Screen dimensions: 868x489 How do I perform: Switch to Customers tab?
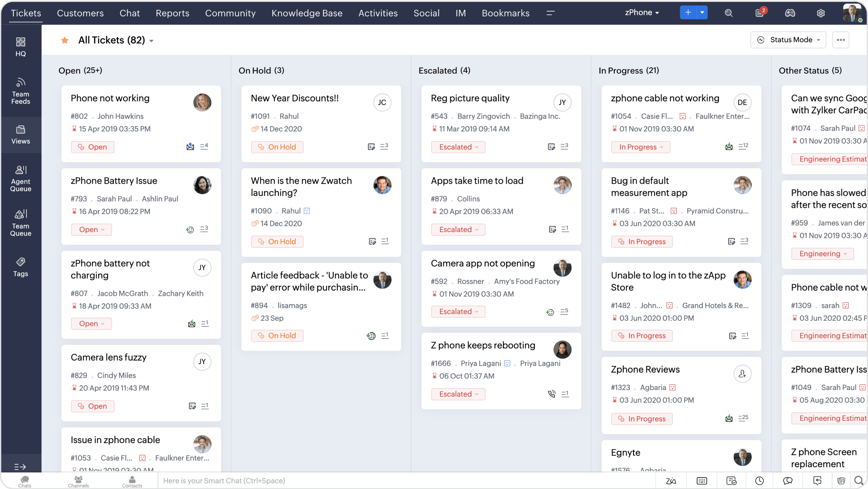click(80, 13)
